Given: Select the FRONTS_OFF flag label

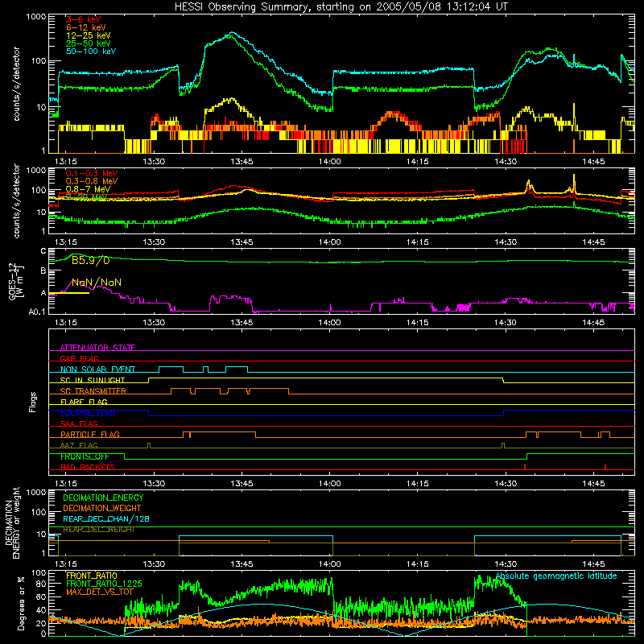Looking at the screenshot, I should (85, 456).
